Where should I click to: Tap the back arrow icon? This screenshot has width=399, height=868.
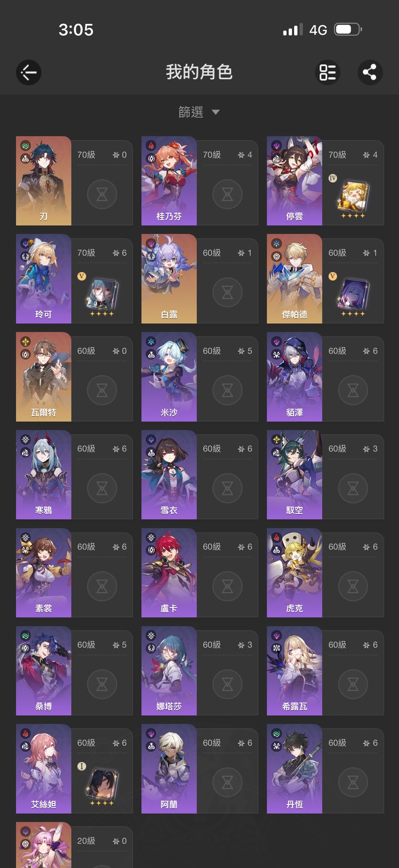click(29, 72)
